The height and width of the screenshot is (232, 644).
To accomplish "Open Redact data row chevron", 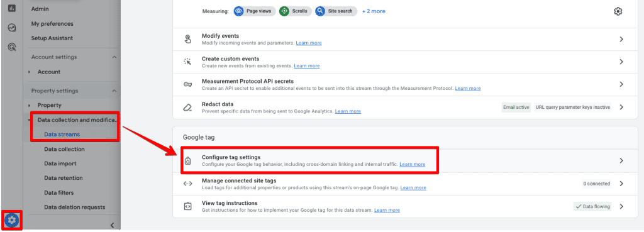I will (621, 107).
